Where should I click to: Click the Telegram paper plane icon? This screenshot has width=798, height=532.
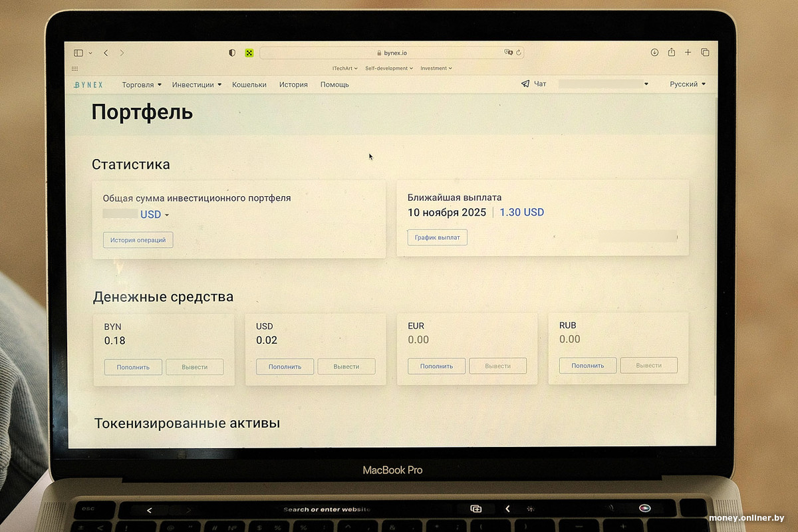(525, 84)
